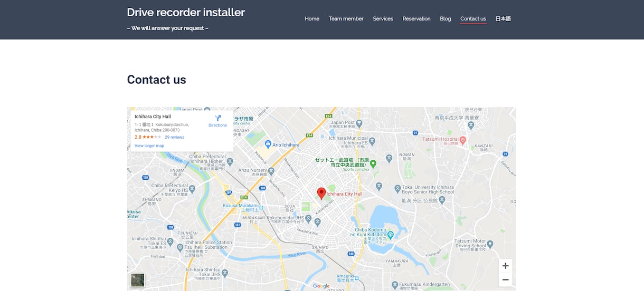The width and height of the screenshot is (644, 291).
Task: Click the green Sports complex pin
Action: point(373,163)
